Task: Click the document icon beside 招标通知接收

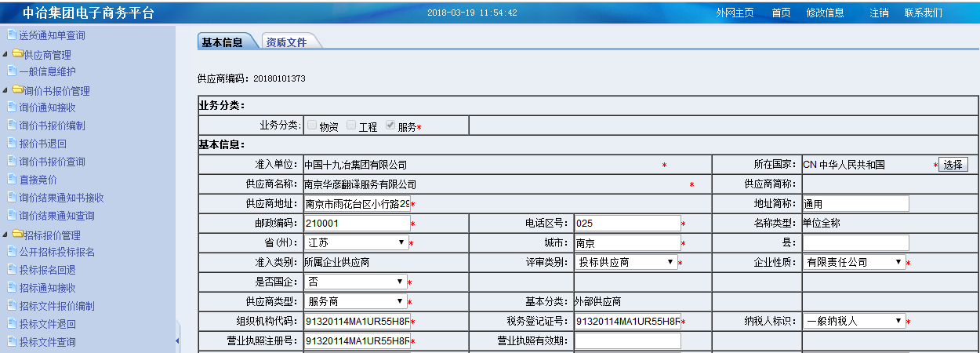Action: pyautogui.click(x=12, y=287)
